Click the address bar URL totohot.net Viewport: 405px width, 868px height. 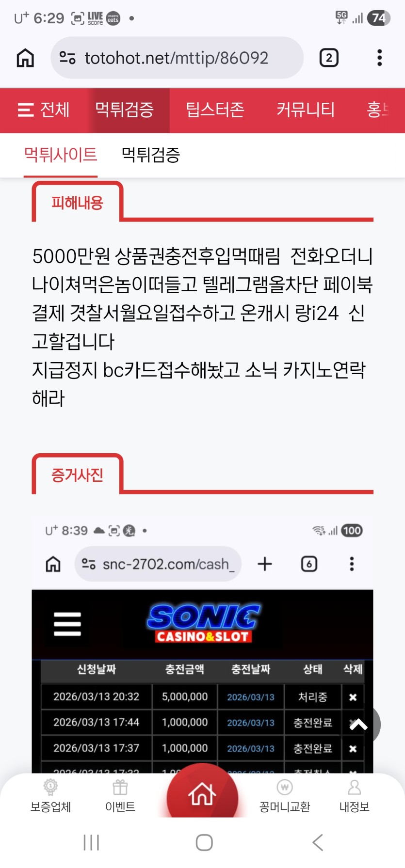click(x=177, y=58)
